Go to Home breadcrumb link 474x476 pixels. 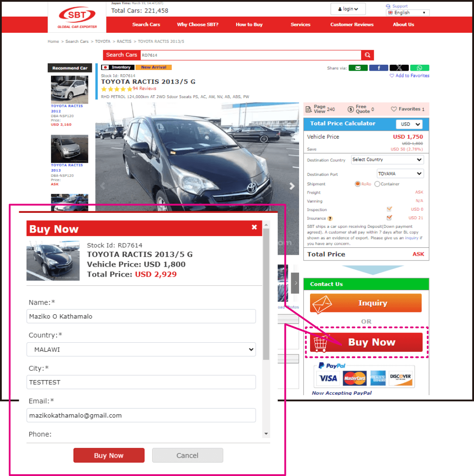tap(53, 42)
